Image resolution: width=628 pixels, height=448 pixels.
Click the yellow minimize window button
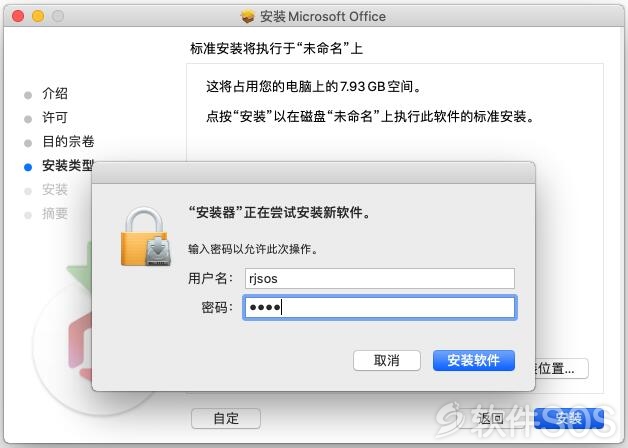pos(38,16)
